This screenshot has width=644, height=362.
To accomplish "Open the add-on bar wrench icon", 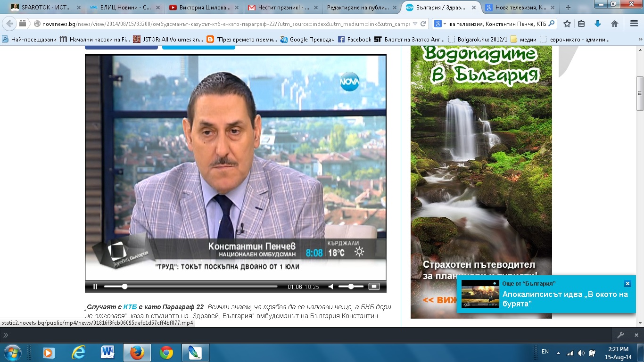I will point(620,335).
